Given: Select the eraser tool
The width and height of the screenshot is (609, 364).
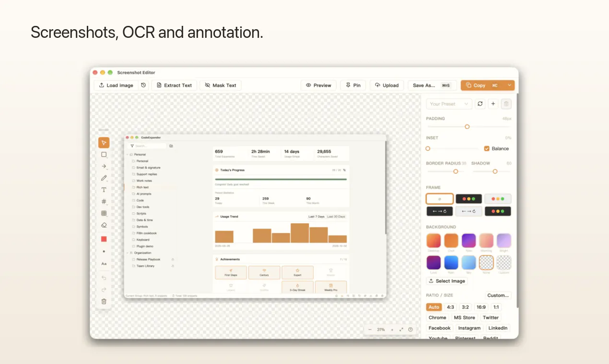Looking at the screenshot, I should tap(104, 225).
